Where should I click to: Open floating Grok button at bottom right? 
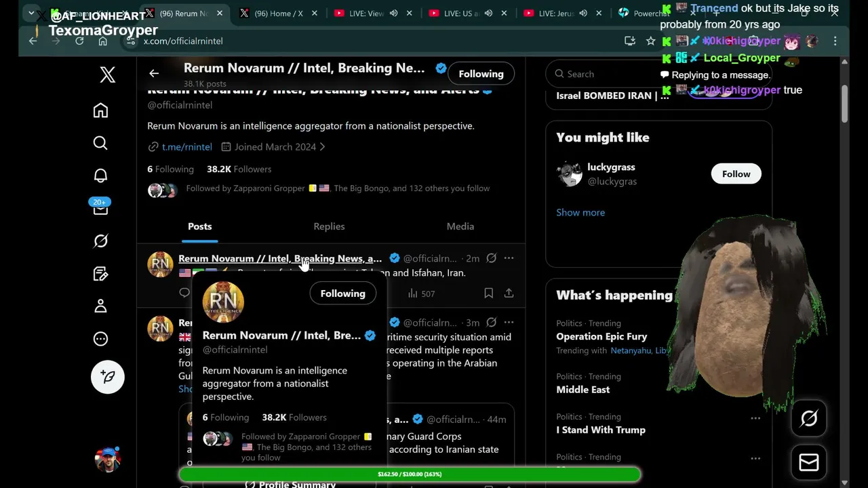(809, 419)
